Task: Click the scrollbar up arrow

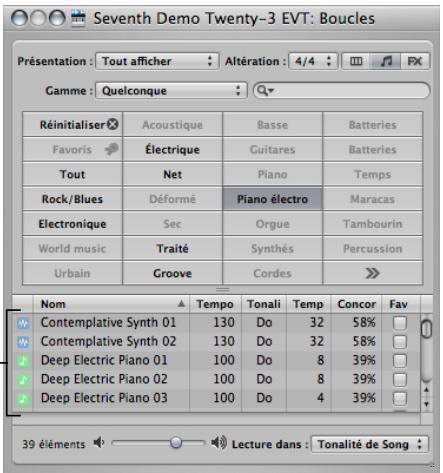Action: point(426,390)
